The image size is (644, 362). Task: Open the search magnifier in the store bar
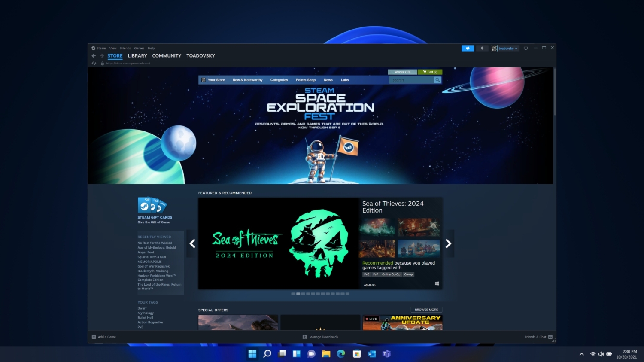(x=437, y=80)
